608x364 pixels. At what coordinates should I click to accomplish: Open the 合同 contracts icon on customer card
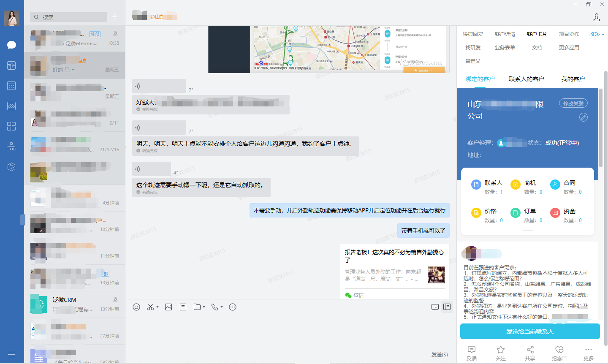coord(554,184)
